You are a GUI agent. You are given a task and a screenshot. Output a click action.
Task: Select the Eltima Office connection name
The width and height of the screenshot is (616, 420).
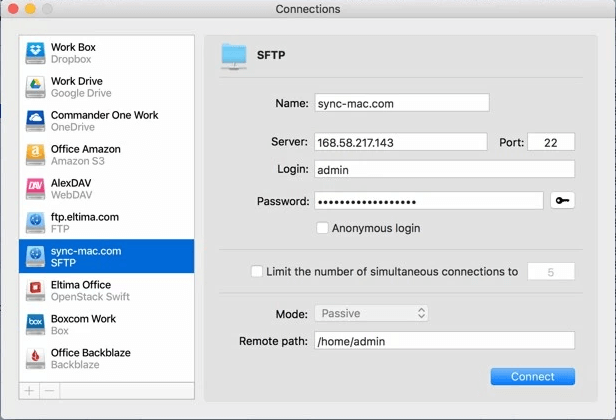click(x=81, y=285)
